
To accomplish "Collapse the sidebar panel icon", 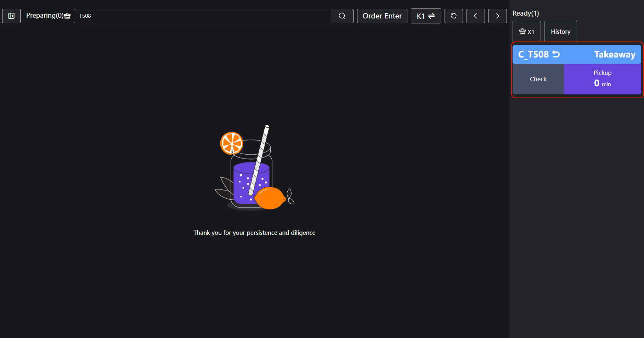I will (11, 16).
